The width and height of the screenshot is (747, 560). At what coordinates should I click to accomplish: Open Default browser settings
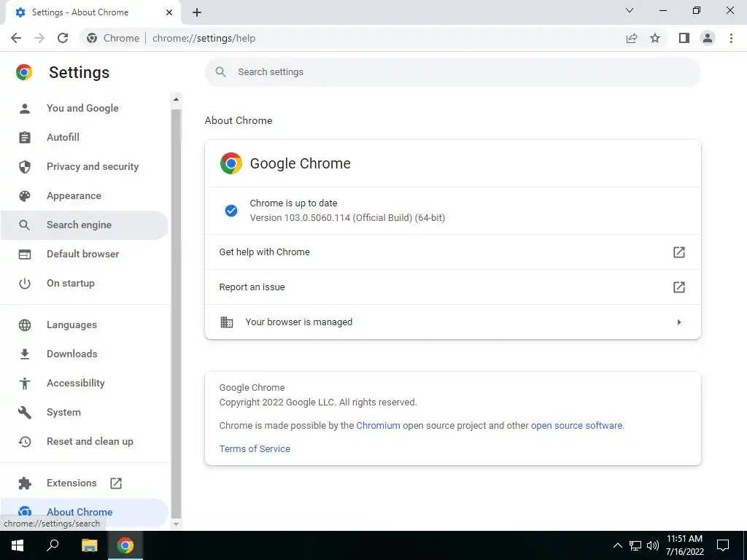point(85,254)
